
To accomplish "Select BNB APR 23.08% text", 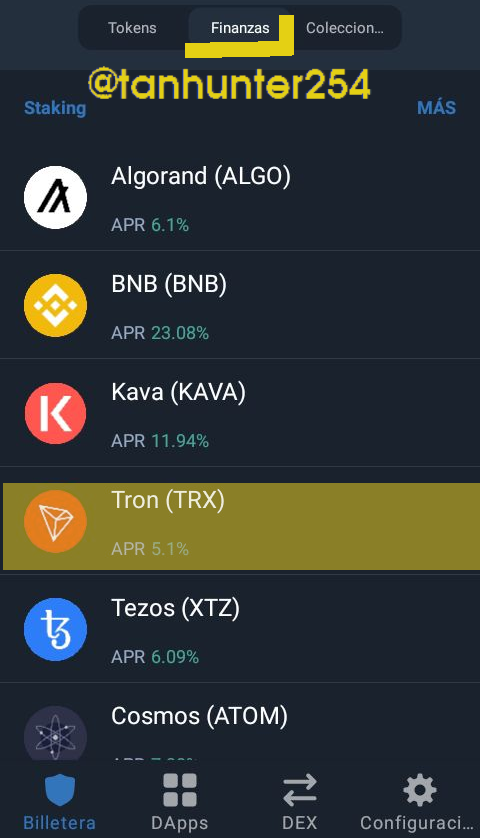I will click(160, 333).
